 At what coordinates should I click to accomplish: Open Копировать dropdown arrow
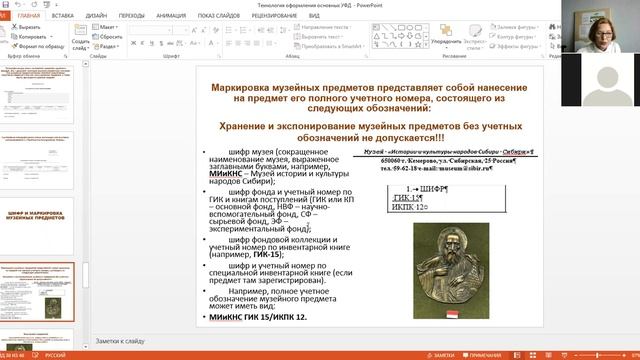point(51,37)
